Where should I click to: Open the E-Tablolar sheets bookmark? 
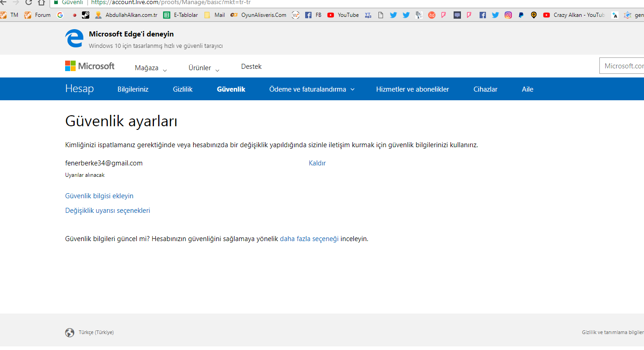coord(180,15)
